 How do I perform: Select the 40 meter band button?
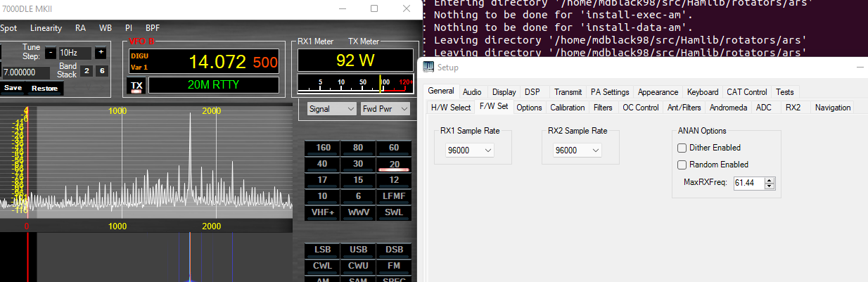tap(322, 164)
